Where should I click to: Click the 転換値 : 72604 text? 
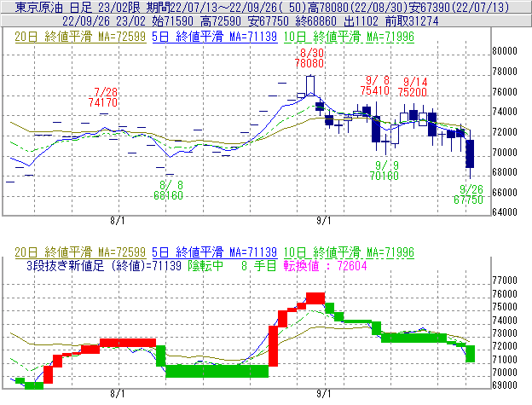(325, 265)
